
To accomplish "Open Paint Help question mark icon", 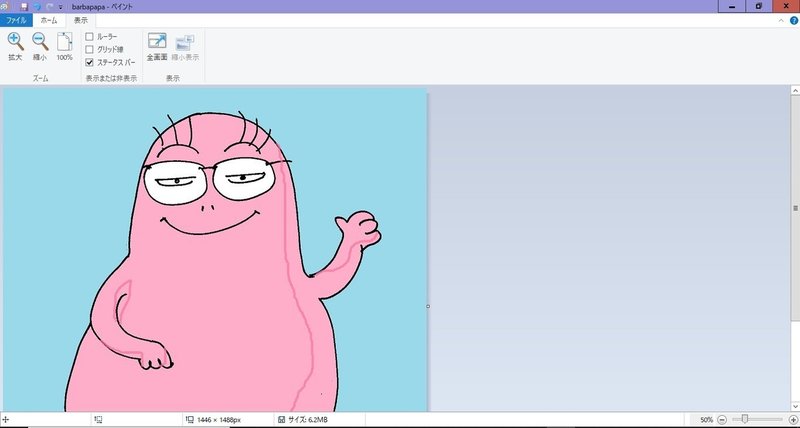I will [x=794, y=20].
